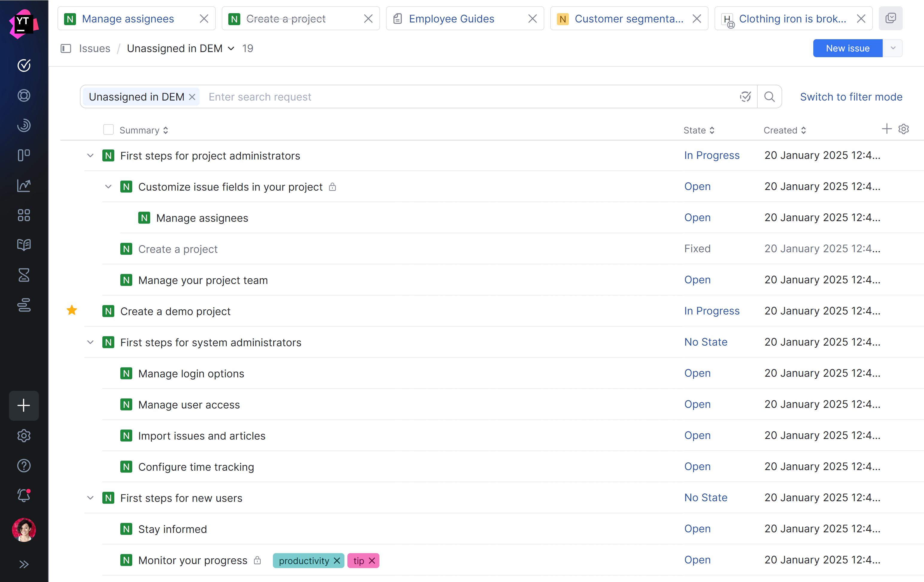Open the New issue dropdown arrow

coord(893,48)
